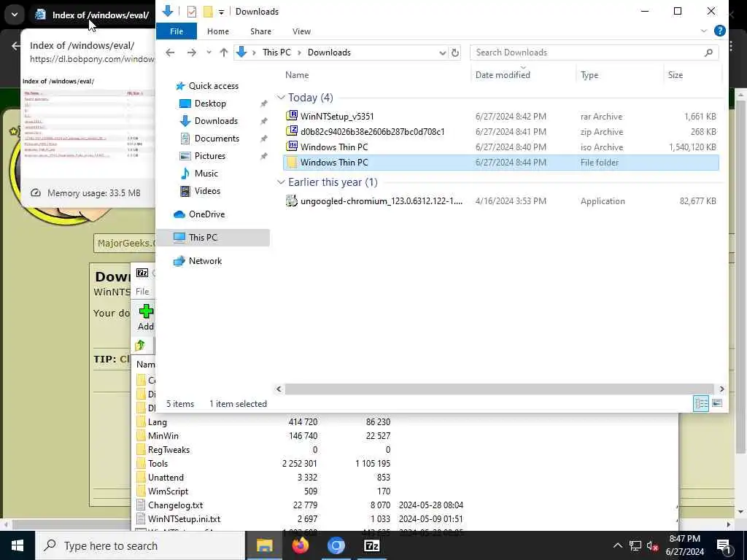Open Documents in navigation pane

pyautogui.click(x=217, y=139)
